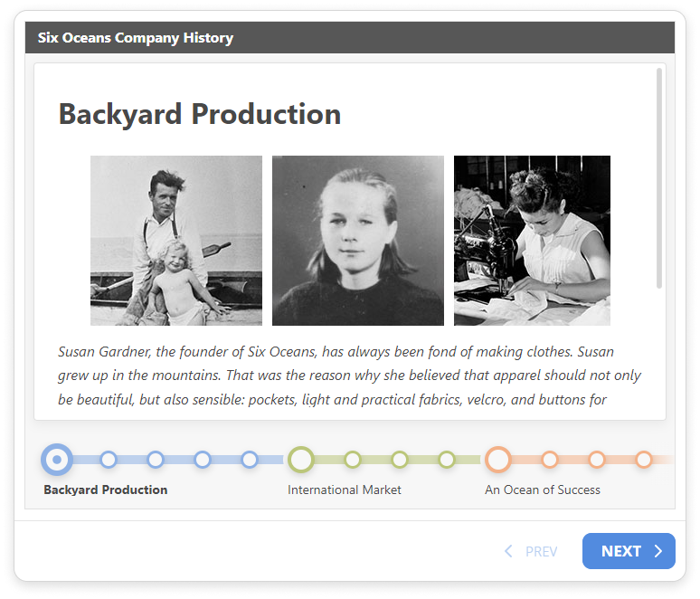Select the Backyard Production stepper circle
The width and height of the screenshot is (700, 599).
coord(57,460)
